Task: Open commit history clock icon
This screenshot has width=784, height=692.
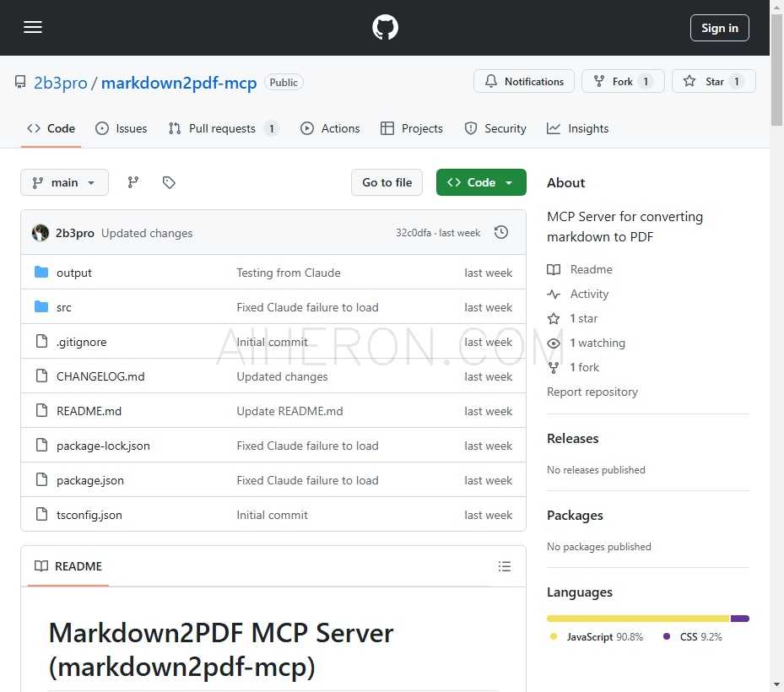Action: click(x=501, y=233)
